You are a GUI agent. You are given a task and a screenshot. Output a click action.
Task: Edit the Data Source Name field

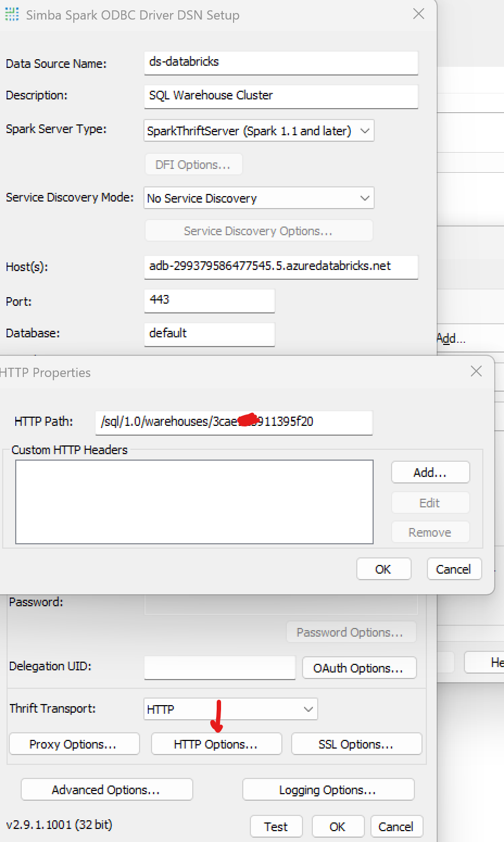(x=281, y=62)
